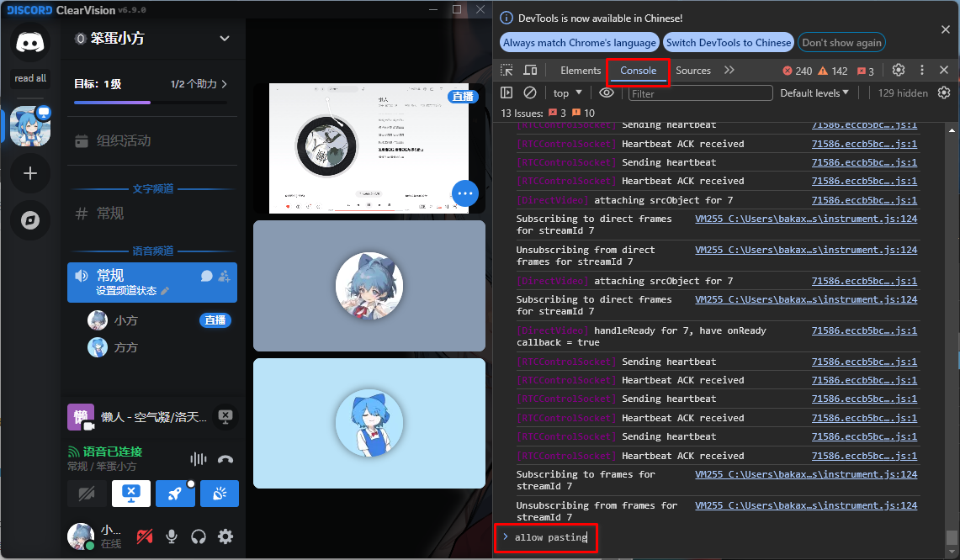Click the DevTools inspect element picker icon
Screen dimensions: 960x560
pos(507,71)
